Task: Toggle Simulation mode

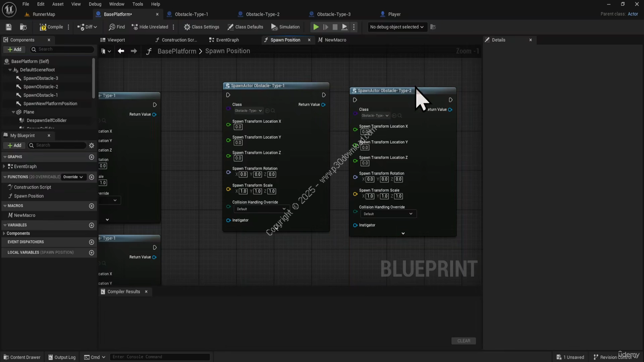Action: point(285,27)
